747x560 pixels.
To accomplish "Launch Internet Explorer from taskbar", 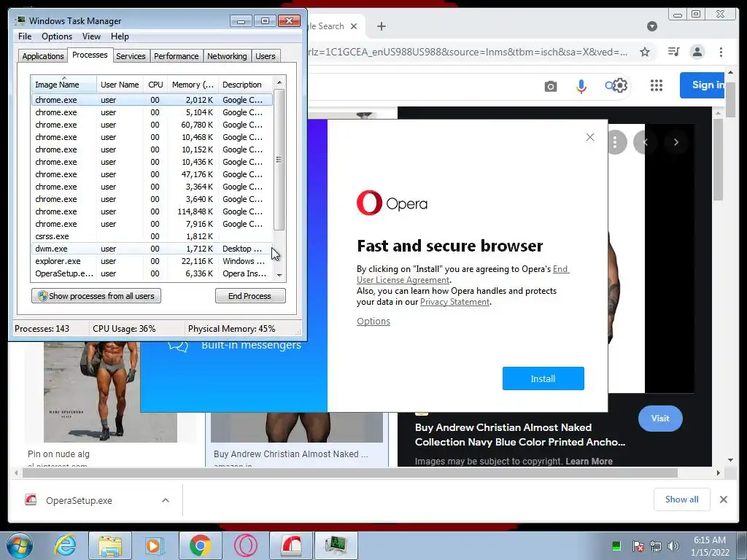I will click(x=65, y=545).
